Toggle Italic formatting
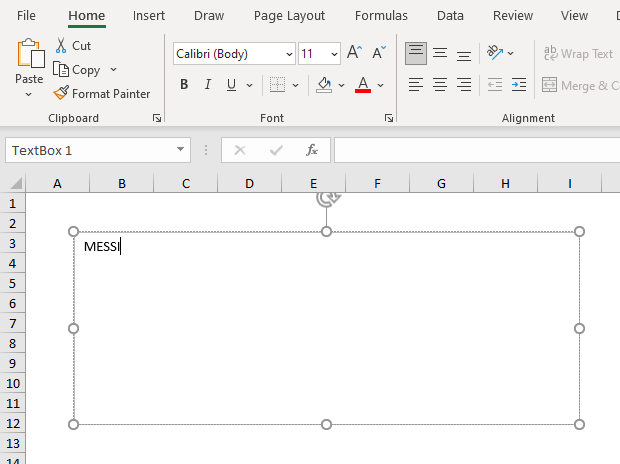Screen dimensions: 620x464 208,85
